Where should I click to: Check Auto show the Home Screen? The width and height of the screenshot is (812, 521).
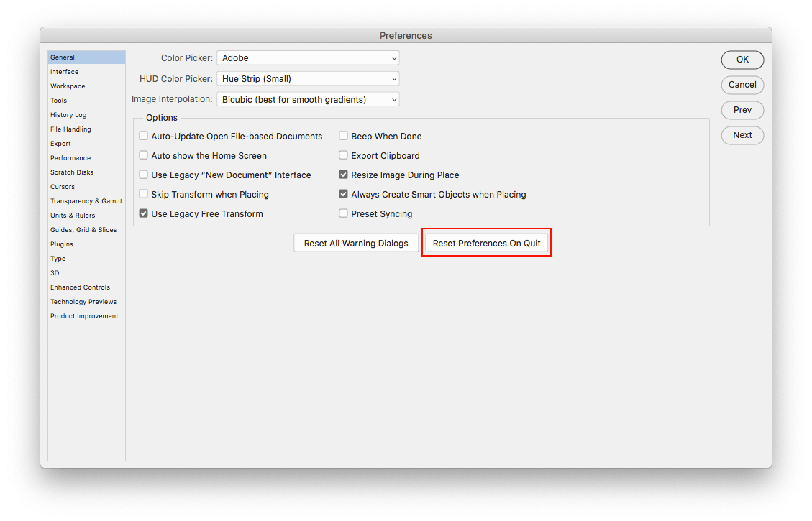tap(143, 155)
